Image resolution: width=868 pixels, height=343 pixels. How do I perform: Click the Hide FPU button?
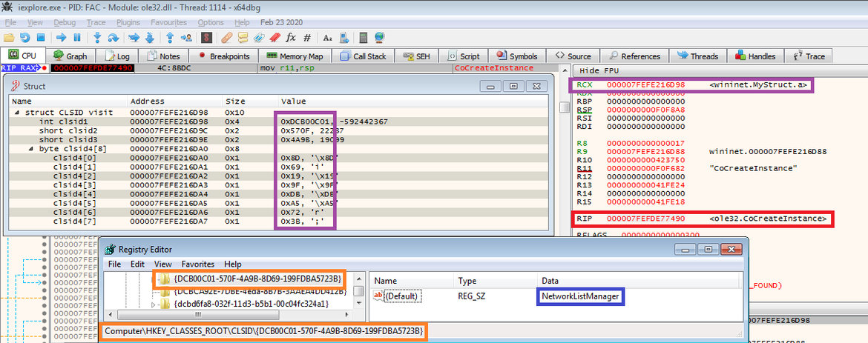[599, 70]
